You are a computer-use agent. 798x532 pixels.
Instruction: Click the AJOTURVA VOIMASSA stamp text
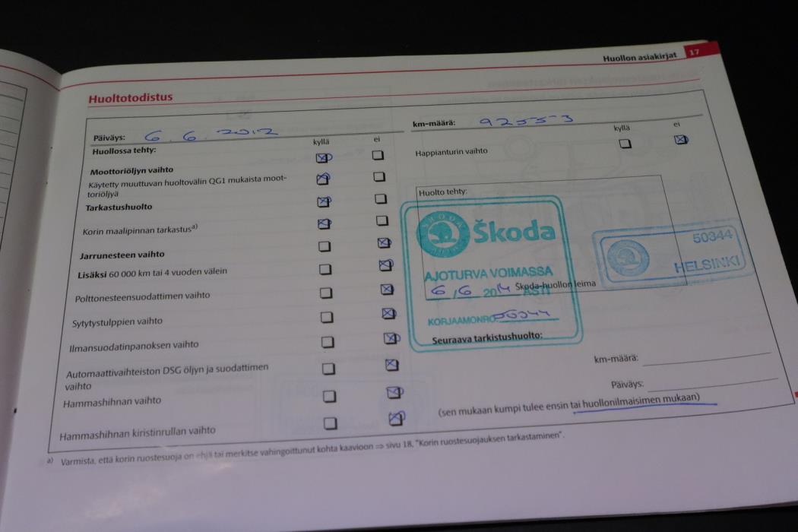(x=488, y=274)
